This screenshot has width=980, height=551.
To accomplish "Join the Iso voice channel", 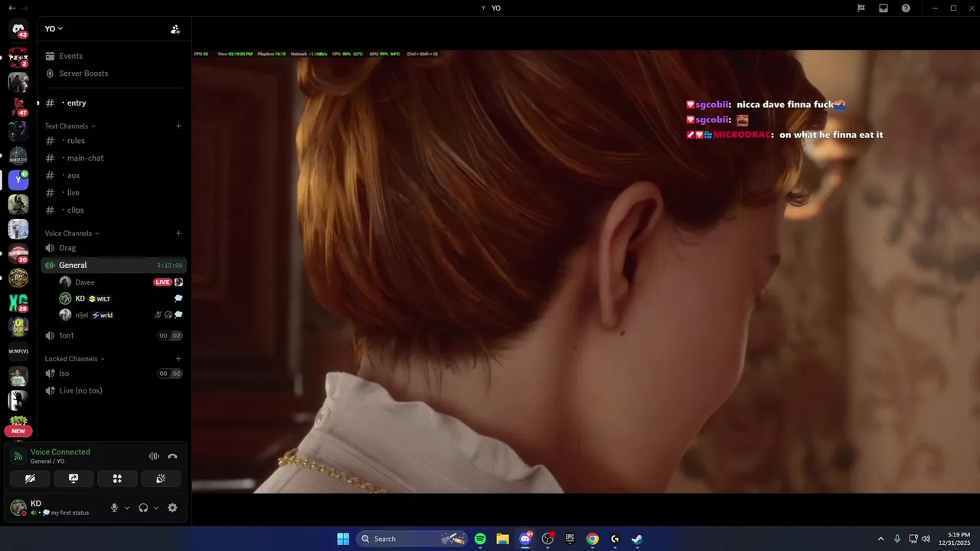I will (113, 373).
